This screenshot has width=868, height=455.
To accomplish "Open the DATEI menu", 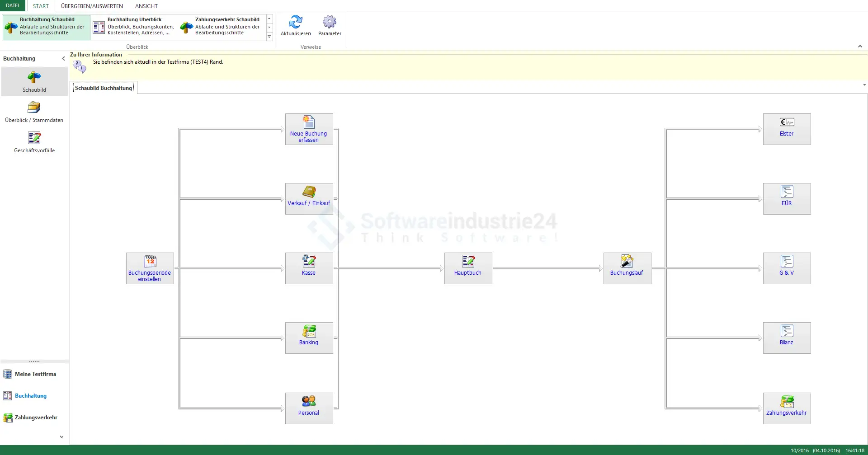I will pyautogui.click(x=13, y=6).
